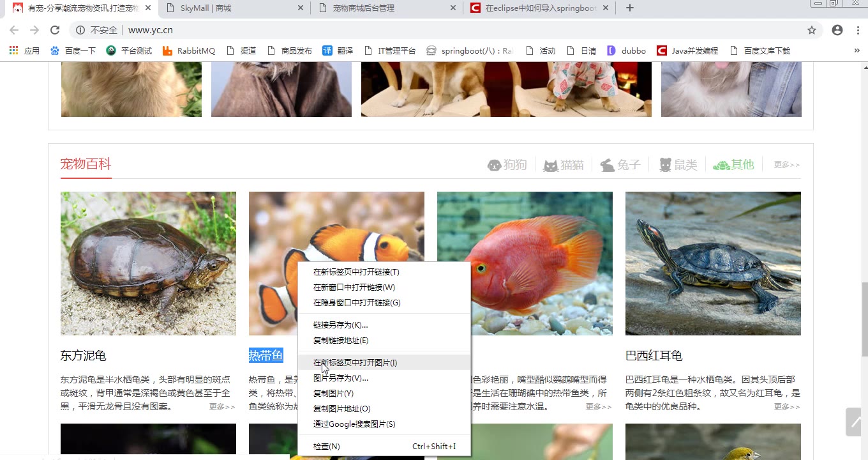
Task: Choose 检查(N) from context menu
Action: pyautogui.click(x=384, y=447)
